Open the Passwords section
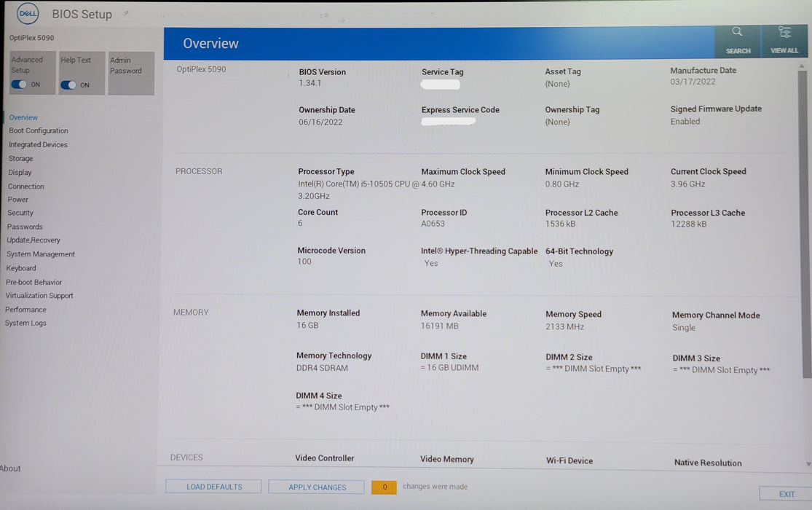The height and width of the screenshot is (510, 812). [x=25, y=227]
